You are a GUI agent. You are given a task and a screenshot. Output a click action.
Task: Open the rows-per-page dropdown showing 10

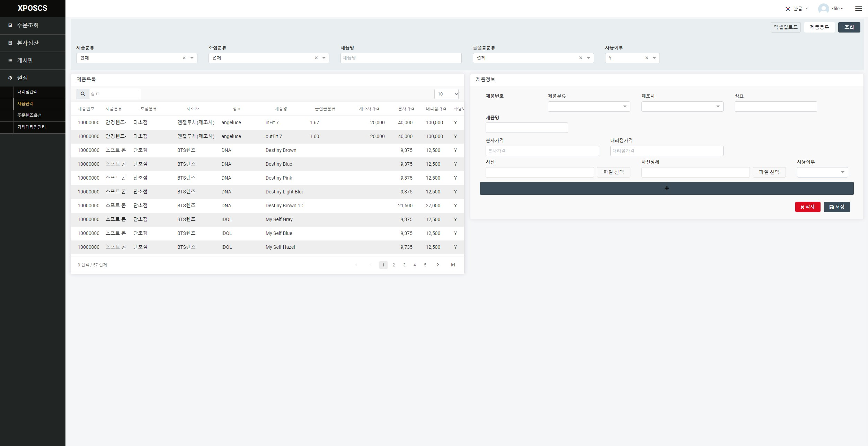[x=446, y=94]
